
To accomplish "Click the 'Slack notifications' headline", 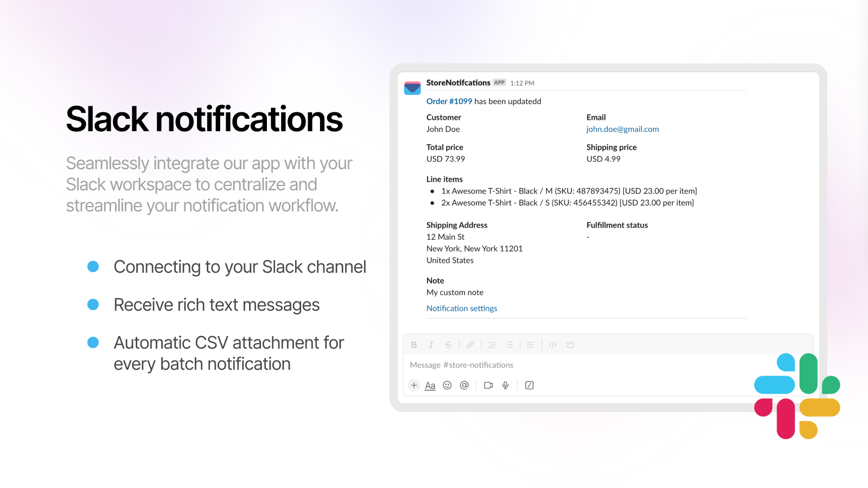I will 205,119.
